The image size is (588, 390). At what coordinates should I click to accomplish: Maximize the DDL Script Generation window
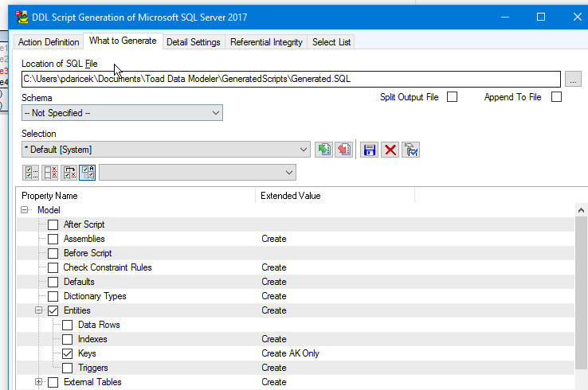coord(541,17)
